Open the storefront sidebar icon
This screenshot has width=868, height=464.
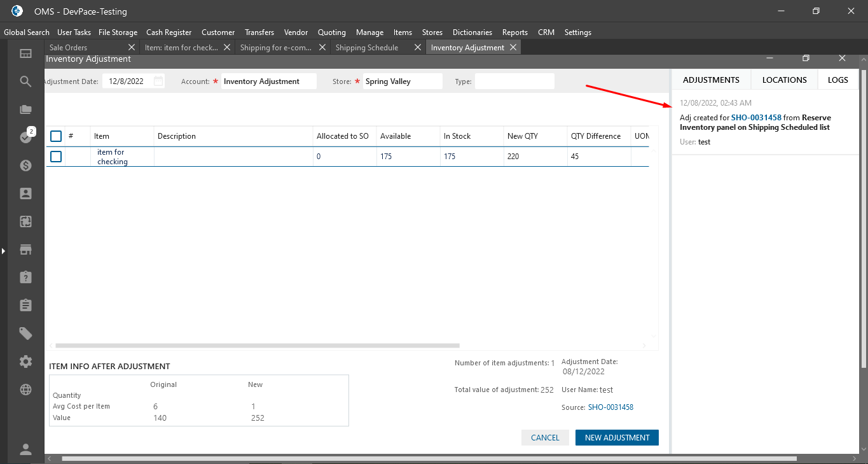coord(25,250)
